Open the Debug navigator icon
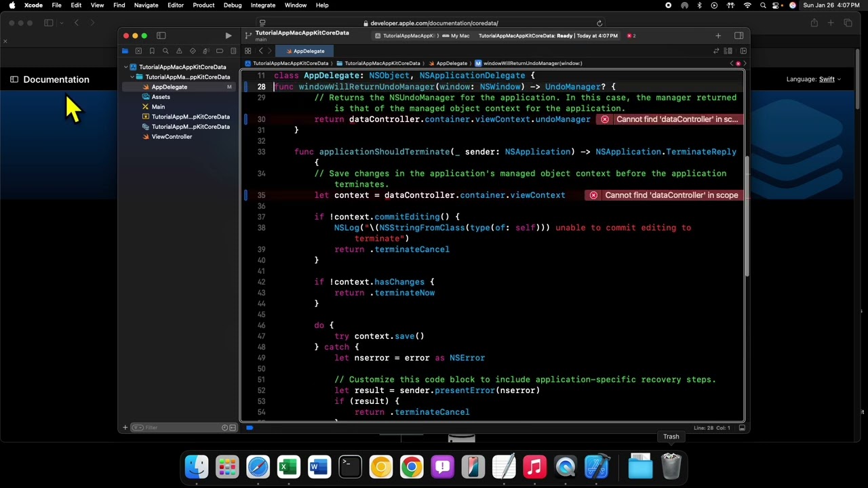 click(x=206, y=51)
